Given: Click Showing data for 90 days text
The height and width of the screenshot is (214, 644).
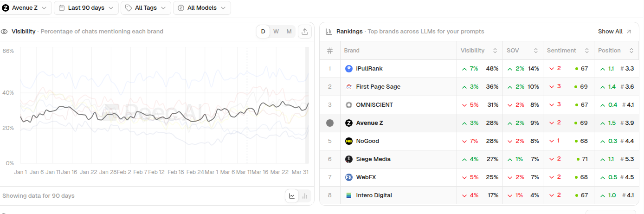Looking at the screenshot, I should coord(39,196).
